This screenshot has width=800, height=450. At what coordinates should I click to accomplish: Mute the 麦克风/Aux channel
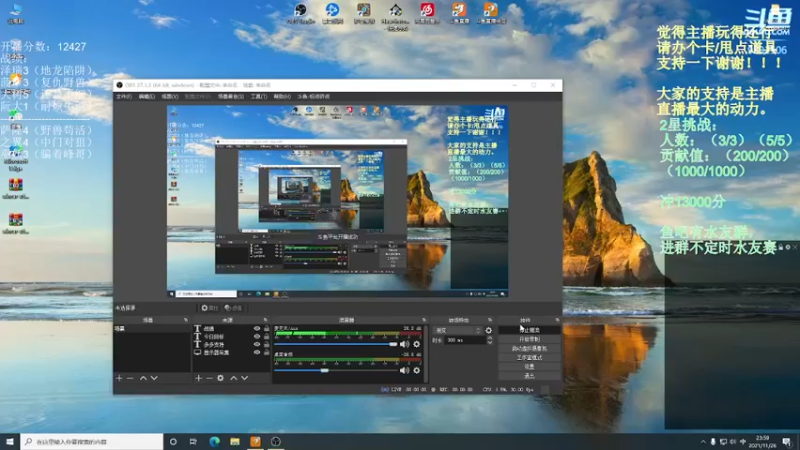pos(405,344)
